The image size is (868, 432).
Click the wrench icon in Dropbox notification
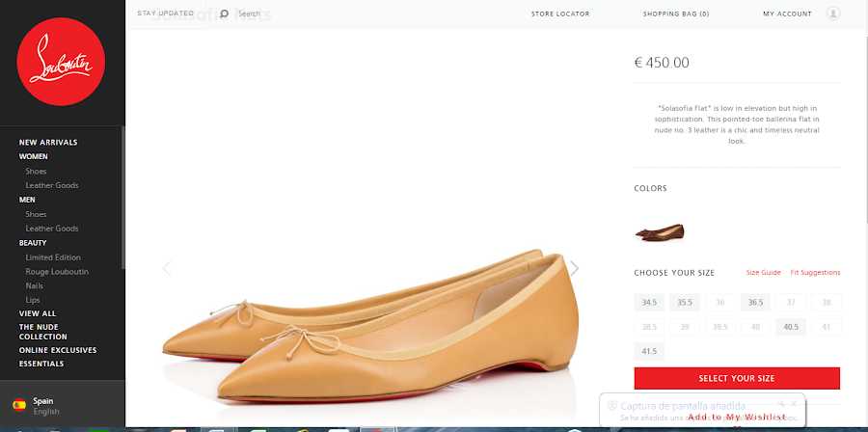pyautogui.click(x=781, y=404)
